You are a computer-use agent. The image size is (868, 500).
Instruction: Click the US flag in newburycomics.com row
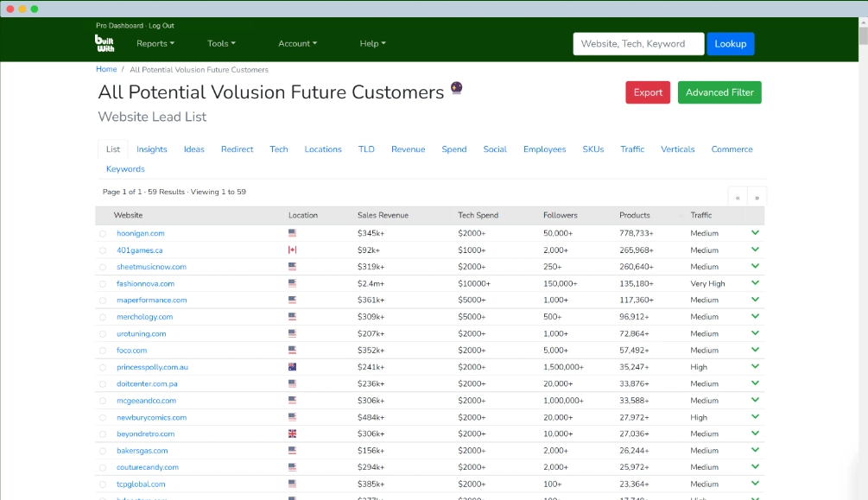(292, 417)
